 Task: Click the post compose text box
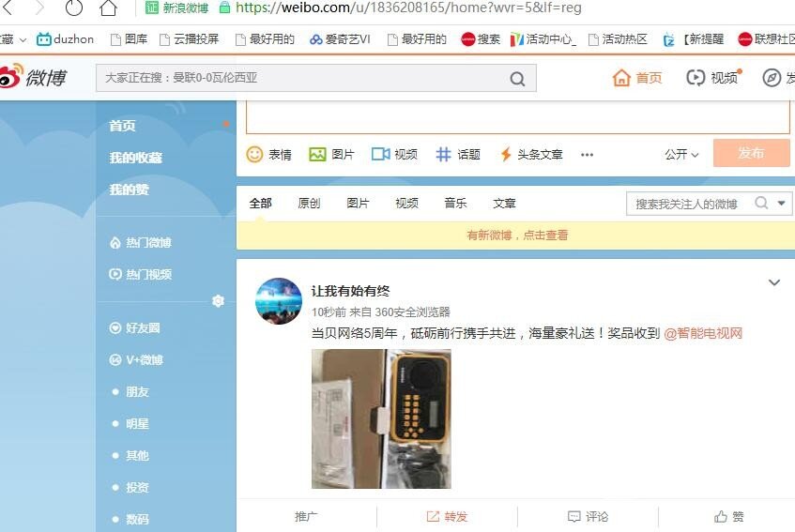pos(518,116)
